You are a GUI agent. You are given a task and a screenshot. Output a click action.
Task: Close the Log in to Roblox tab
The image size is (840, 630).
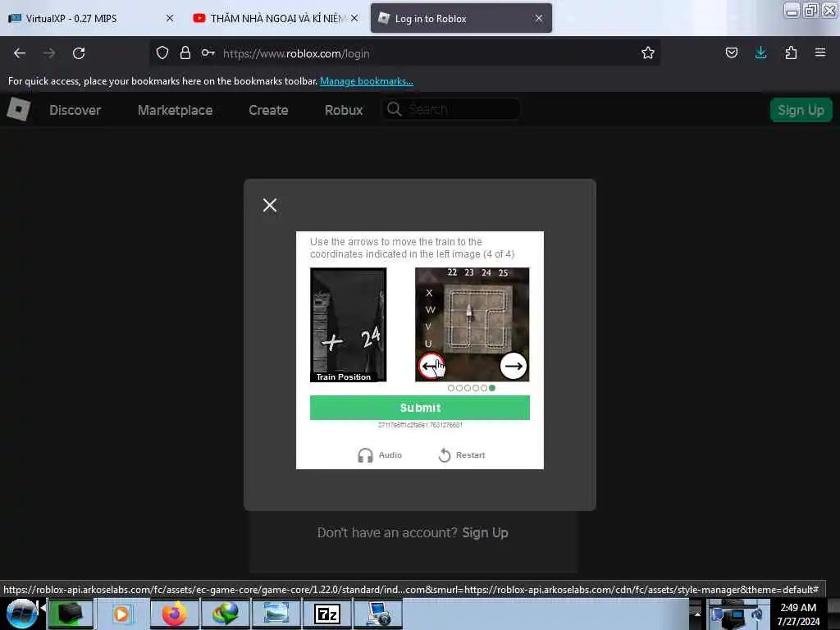[x=539, y=18]
